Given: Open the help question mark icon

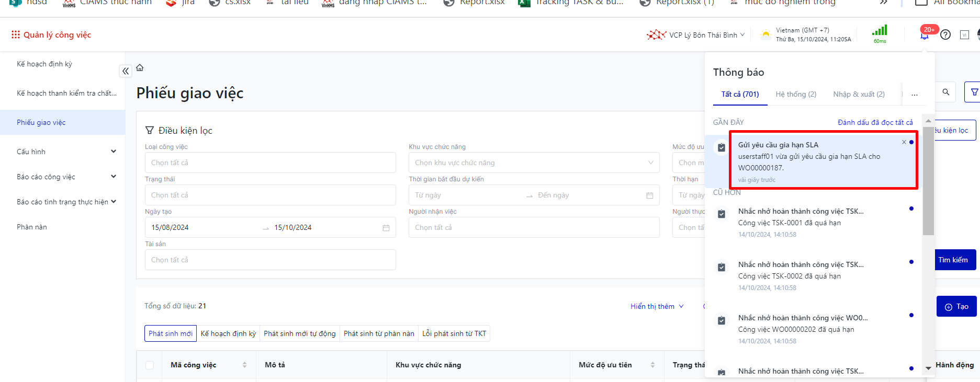Looking at the screenshot, I should tap(945, 35).
